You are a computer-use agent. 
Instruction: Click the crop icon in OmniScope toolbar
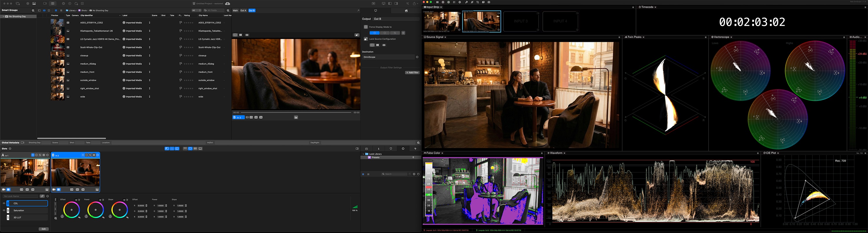pos(477,2)
